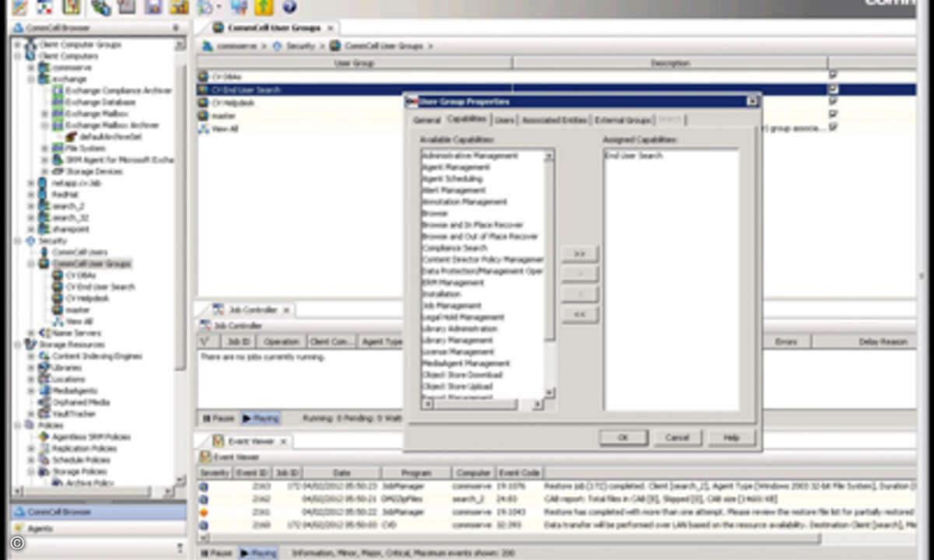This screenshot has height=560, width=934.
Task: Click the Security node icon in the tree
Action: pos(31,241)
